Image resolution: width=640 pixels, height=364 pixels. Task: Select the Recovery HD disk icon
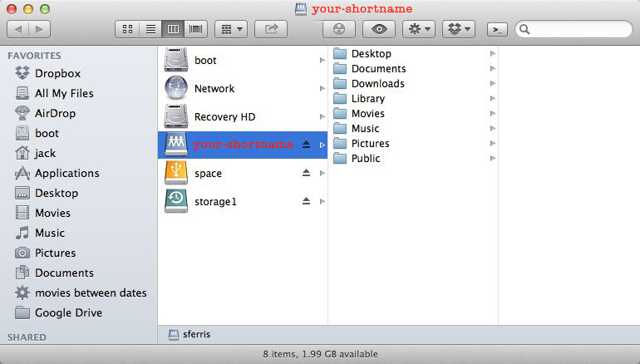(176, 116)
